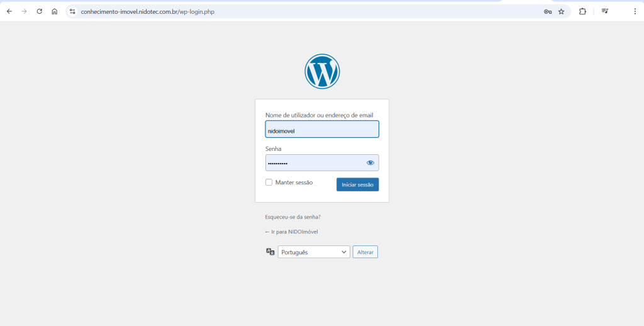Screen dimensions: 644x326
Task: Open the Esqueceu-se da senha link
Action: 293,217
